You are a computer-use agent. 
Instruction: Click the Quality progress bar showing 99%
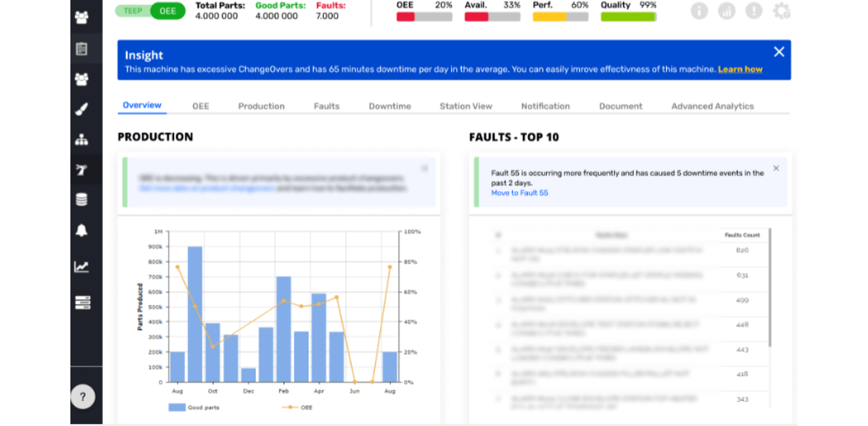tap(628, 16)
